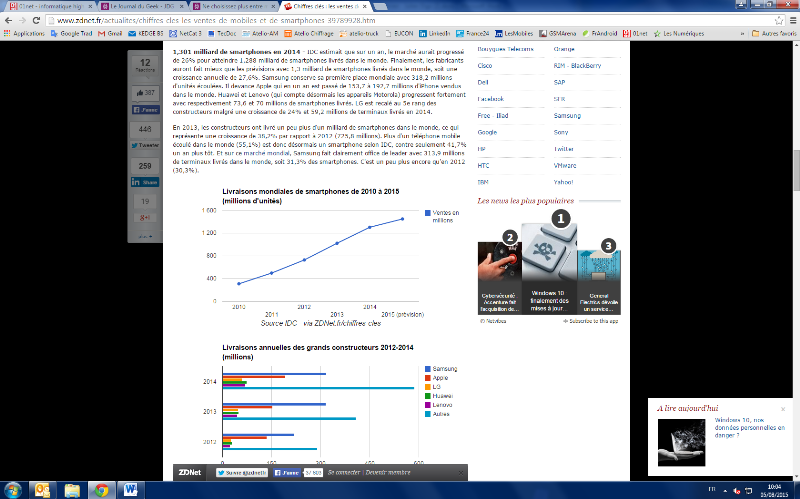Viewport: 800px width, 499px height.
Task: Open popular news thumbnail number 2, Cybersécurité
Action: click(x=499, y=278)
